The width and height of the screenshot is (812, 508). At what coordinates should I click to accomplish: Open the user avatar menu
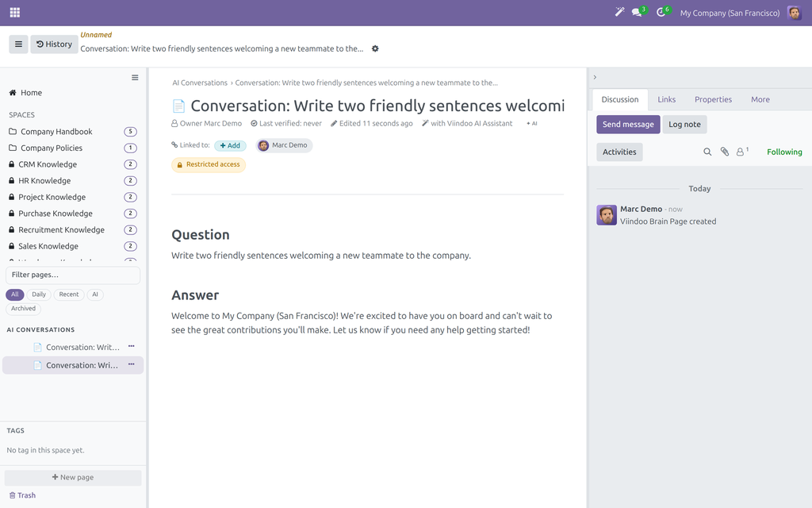pyautogui.click(x=794, y=13)
